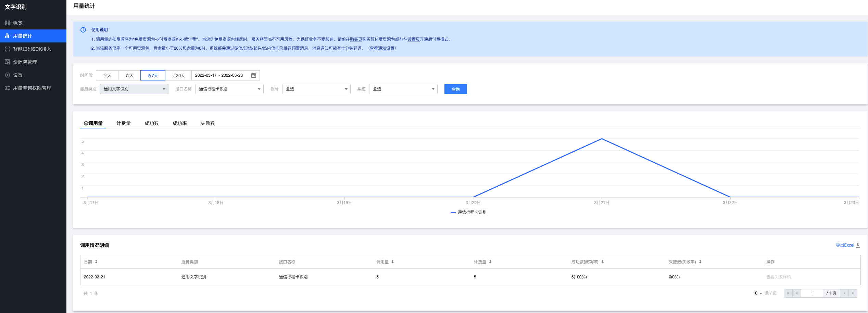The width and height of the screenshot is (868, 313).
Task: Open 资源包管理 in the sidebar
Action: pyautogui.click(x=25, y=62)
